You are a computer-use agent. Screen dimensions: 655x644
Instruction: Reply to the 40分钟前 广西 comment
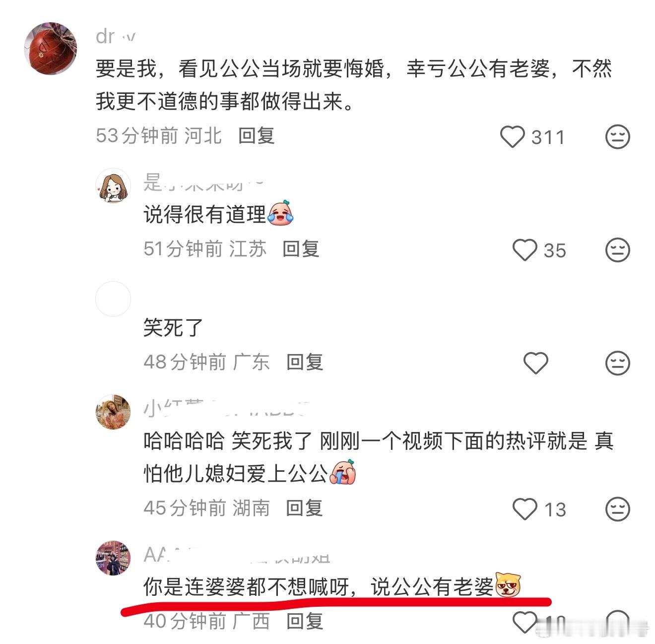pos(305,621)
